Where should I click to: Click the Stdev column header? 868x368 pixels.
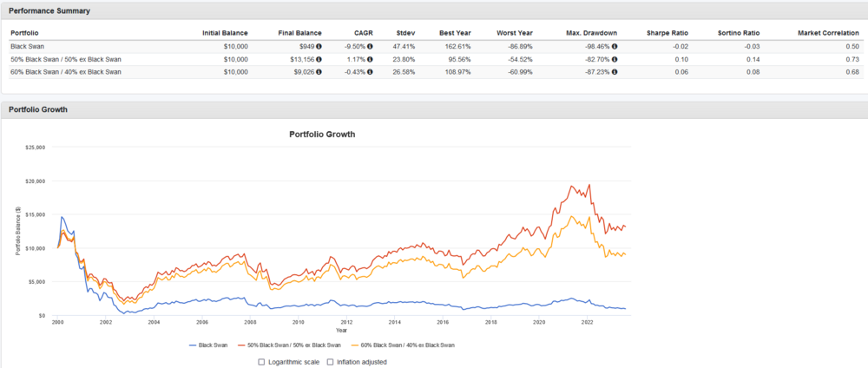coord(404,33)
